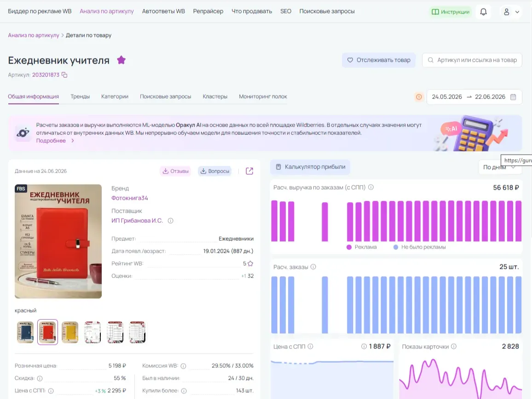Show info for Расч. выручка по заказам
Viewport: 532px width, 399px height.
[371, 187]
